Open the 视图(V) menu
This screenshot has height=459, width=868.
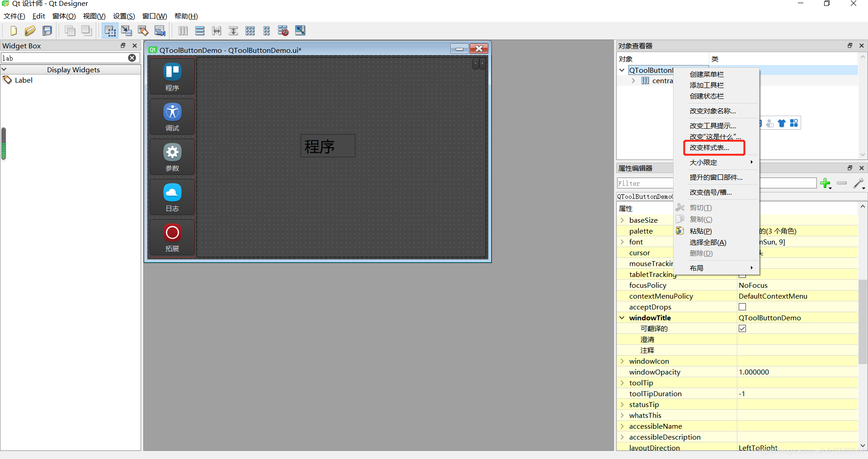94,16
